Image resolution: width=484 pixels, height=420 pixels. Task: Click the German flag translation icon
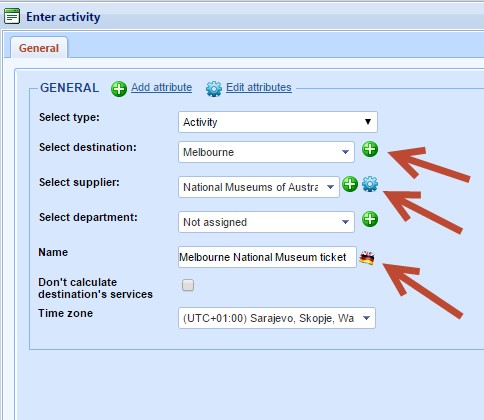pyautogui.click(x=367, y=258)
